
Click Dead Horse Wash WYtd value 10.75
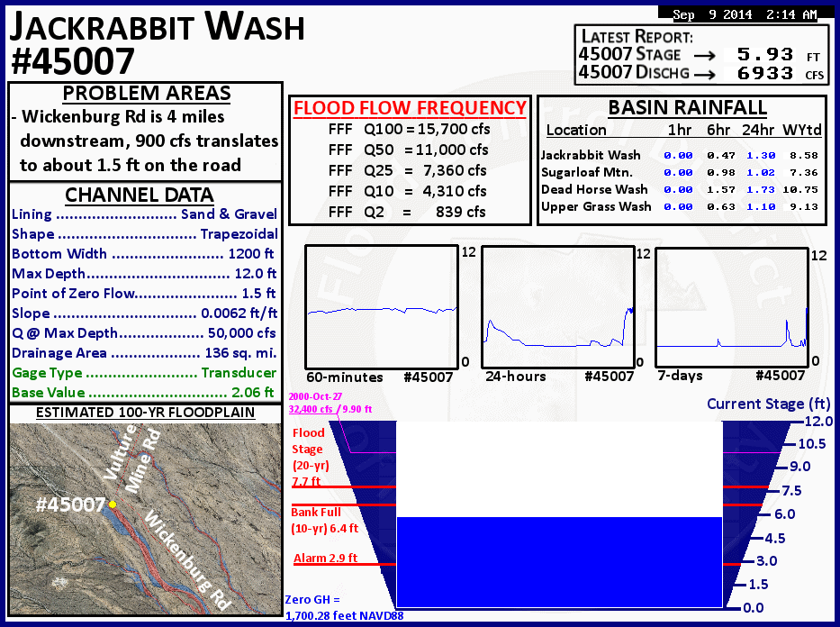pyautogui.click(x=799, y=190)
